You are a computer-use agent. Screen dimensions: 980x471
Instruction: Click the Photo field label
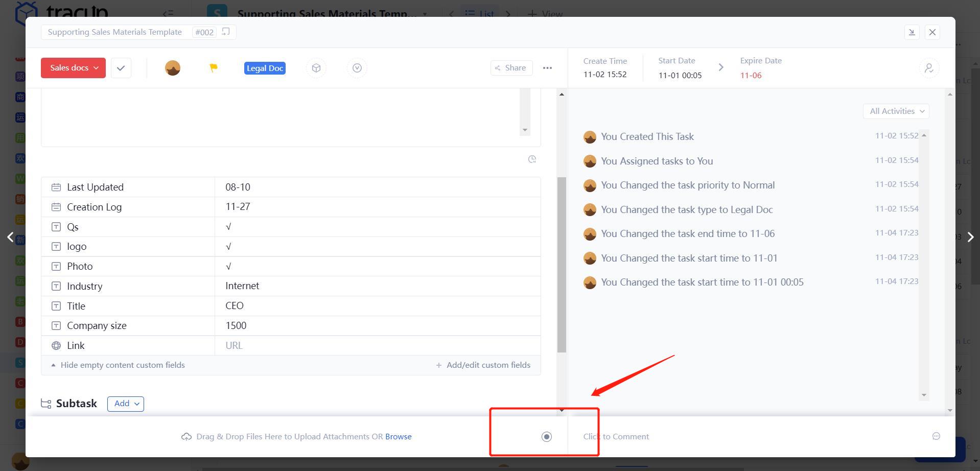pos(80,267)
